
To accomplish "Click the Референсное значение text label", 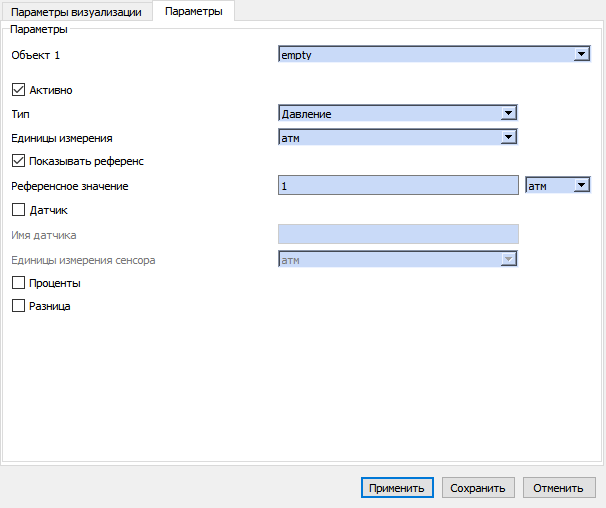I will 70,186.
